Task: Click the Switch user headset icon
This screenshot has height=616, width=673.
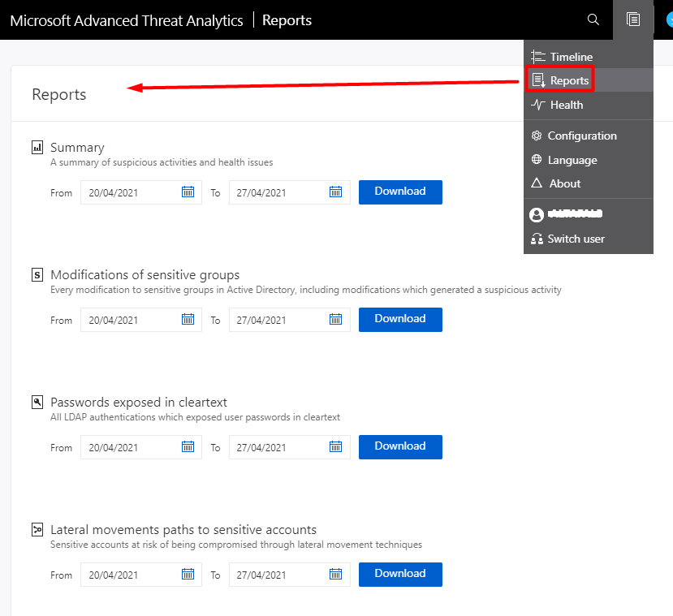Action: click(x=537, y=239)
